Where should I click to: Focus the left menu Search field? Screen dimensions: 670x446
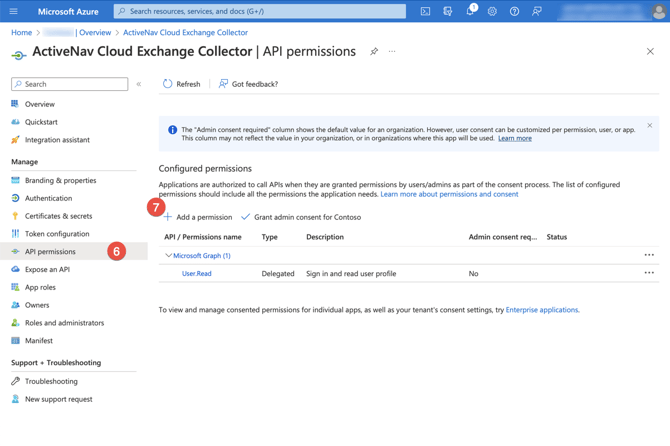70,84
